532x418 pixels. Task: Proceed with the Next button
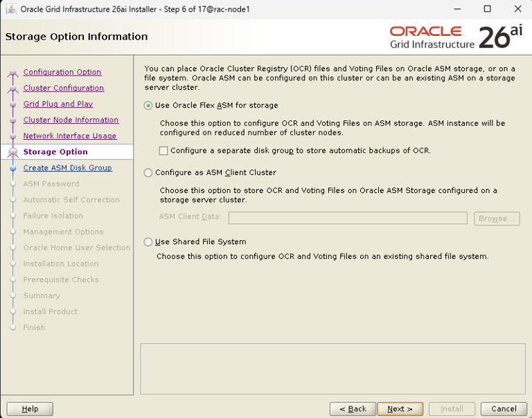(x=400, y=409)
